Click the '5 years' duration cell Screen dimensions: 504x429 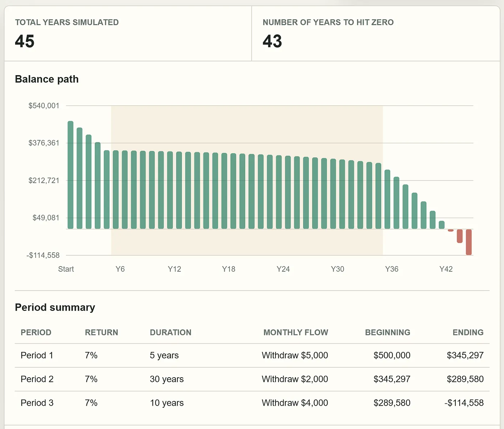coord(165,355)
